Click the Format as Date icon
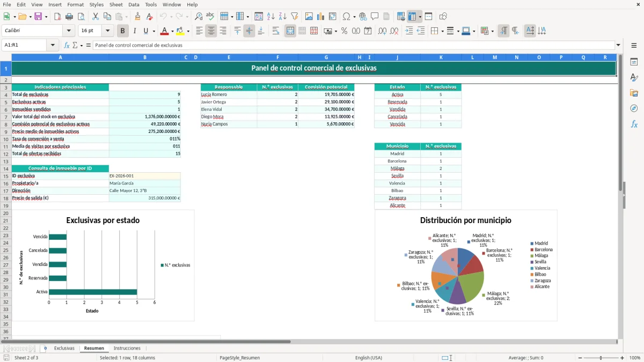Image resolution: width=644 pixels, height=362 pixels. pyautogui.click(x=368, y=31)
